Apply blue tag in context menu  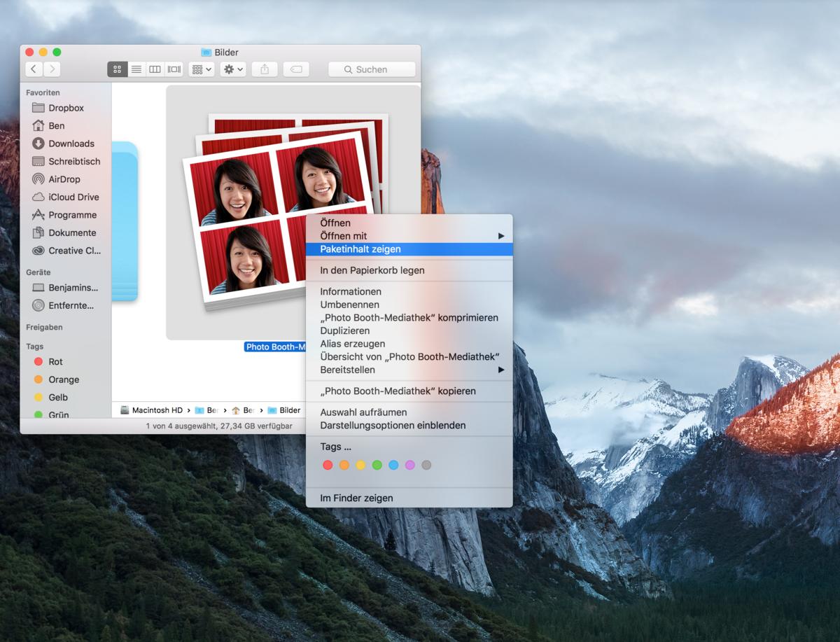393,465
